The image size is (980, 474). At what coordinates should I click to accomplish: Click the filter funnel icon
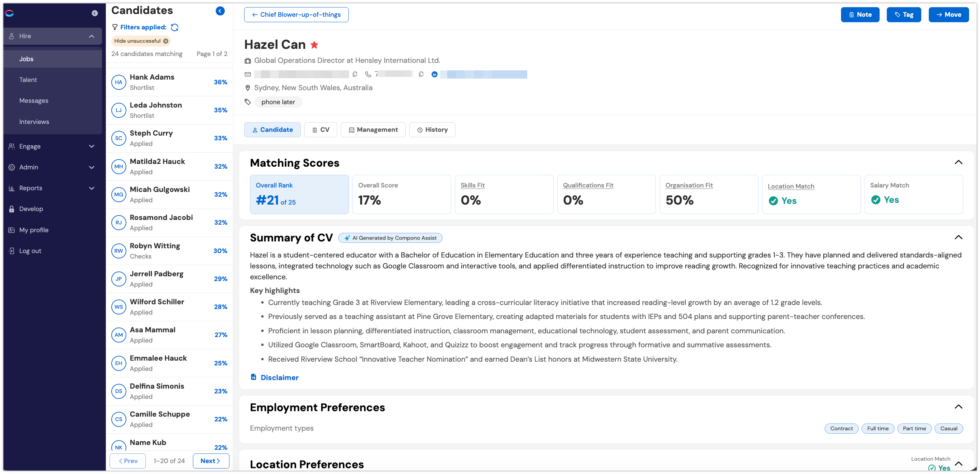tap(114, 27)
